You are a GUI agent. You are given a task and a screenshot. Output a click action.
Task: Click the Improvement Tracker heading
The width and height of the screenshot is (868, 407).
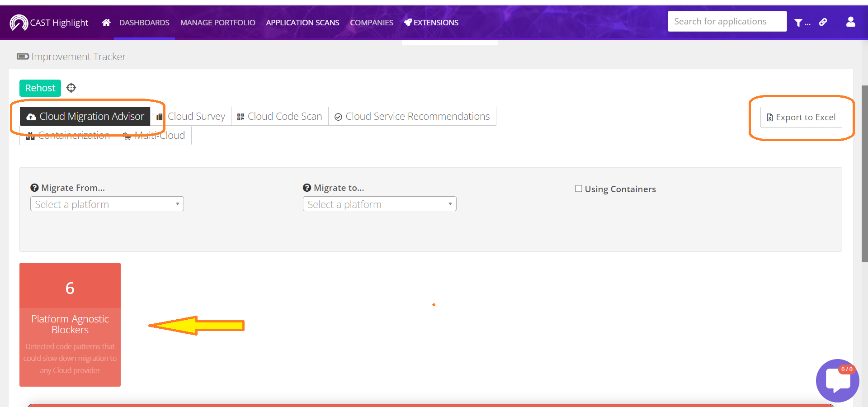pos(71,57)
